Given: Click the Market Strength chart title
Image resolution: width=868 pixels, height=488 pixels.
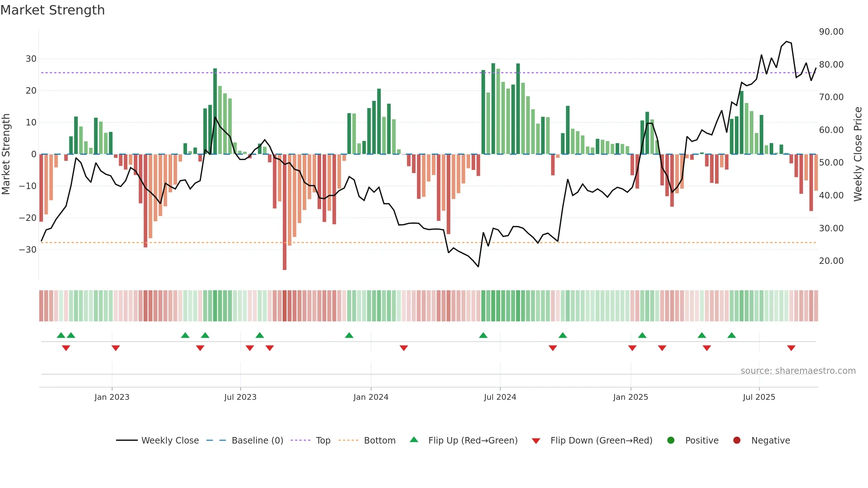Looking at the screenshot, I should click(52, 10).
